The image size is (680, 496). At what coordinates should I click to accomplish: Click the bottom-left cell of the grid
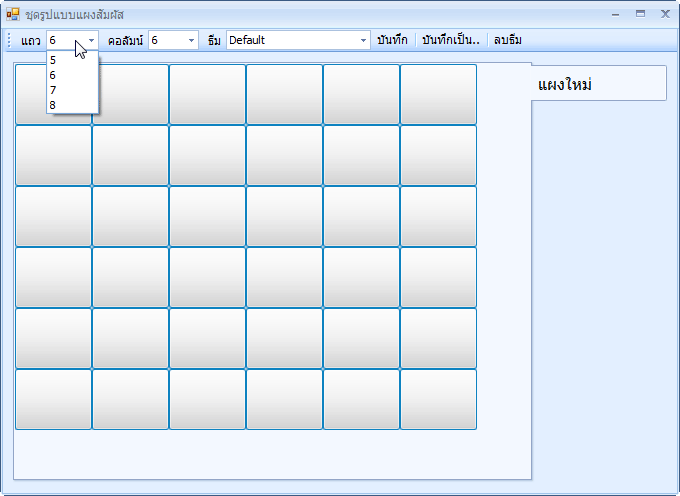point(53,399)
